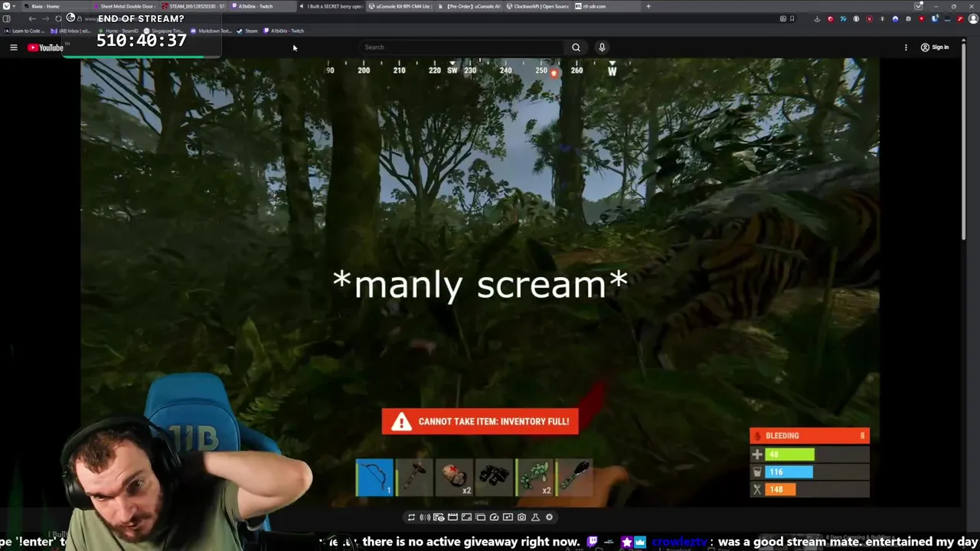Bookmark this page with bookmark icon
Screen dimensions: 980x551
pyautogui.click(x=792, y=18)
